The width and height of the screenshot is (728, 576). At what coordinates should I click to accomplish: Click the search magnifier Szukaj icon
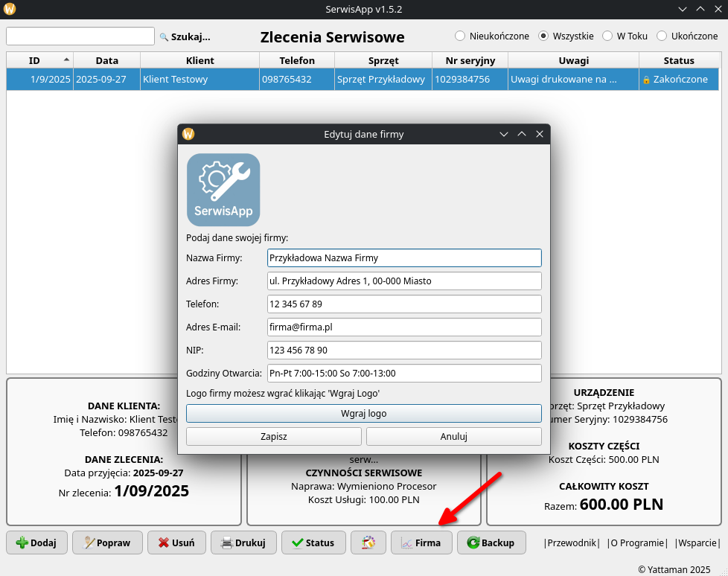(x=164, y=36)
